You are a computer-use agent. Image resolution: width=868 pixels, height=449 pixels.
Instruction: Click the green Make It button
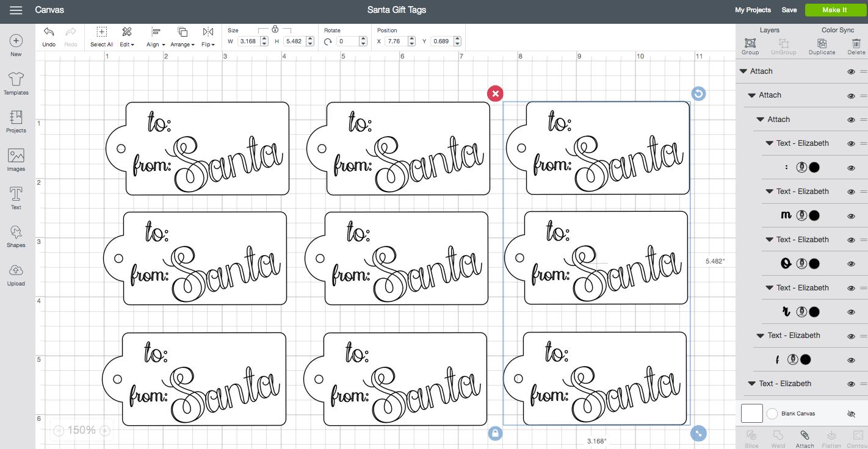tap(834, 10)
